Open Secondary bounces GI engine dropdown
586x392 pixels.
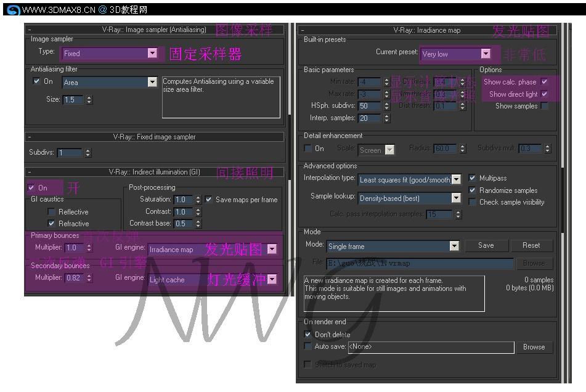pyautogui.click(x=212, y=280)
